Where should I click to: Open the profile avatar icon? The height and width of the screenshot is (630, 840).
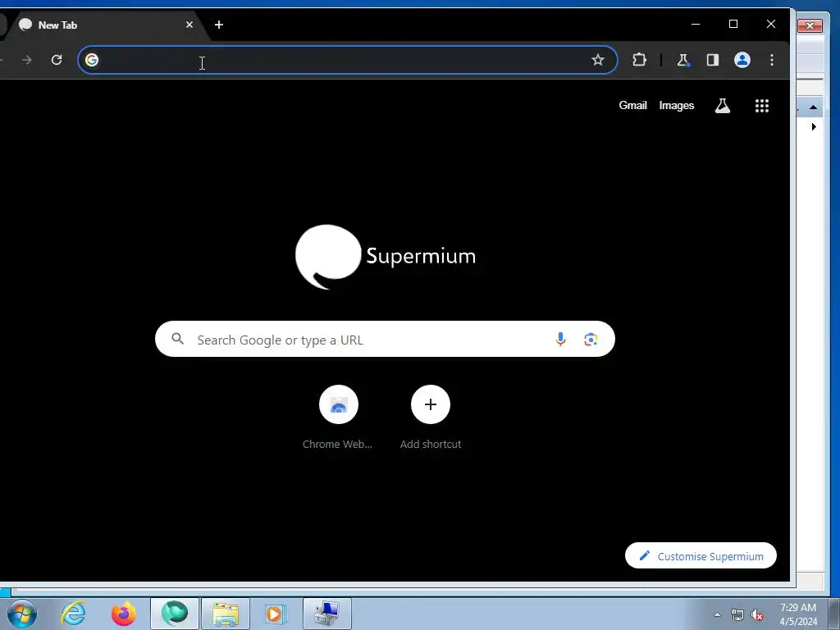pyautogui.click(x=742, y=59)
